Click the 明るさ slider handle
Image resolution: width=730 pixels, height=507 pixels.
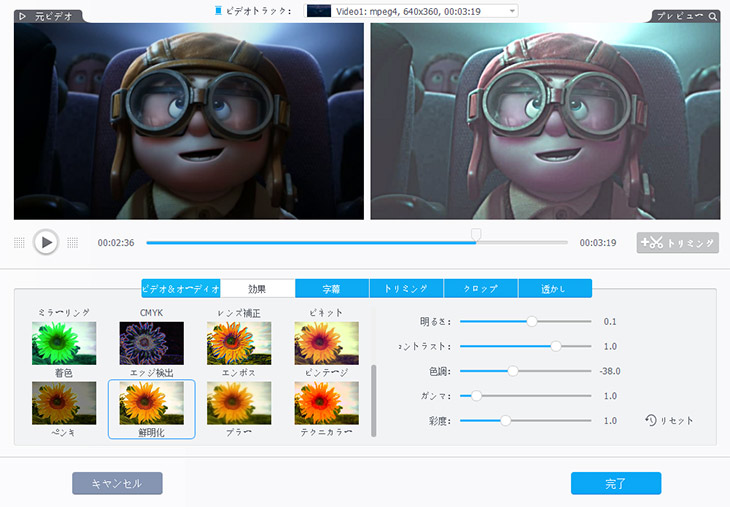coord(532,321)
